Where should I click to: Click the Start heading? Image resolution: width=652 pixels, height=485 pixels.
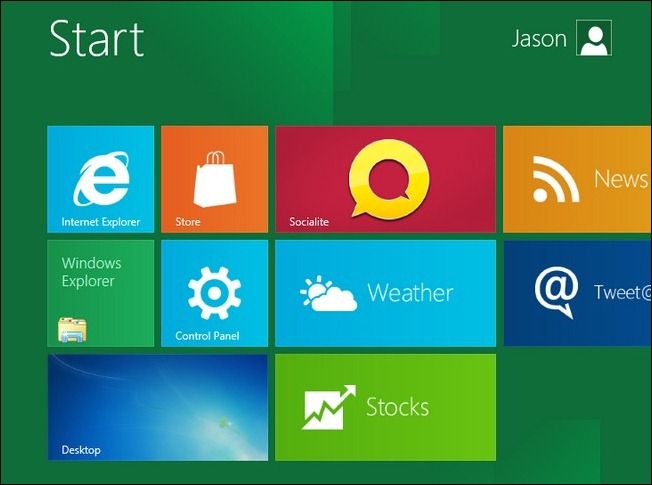(x=96, y=38)
